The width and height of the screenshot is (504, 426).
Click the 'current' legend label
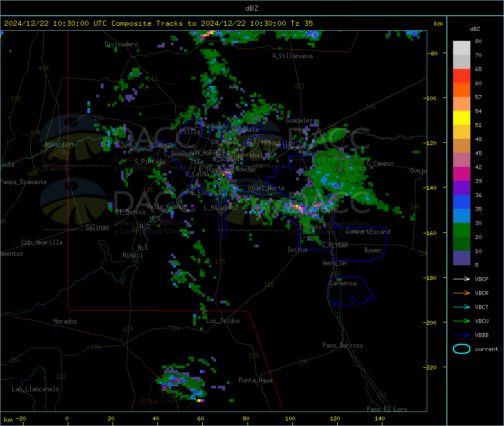(486, 349)
